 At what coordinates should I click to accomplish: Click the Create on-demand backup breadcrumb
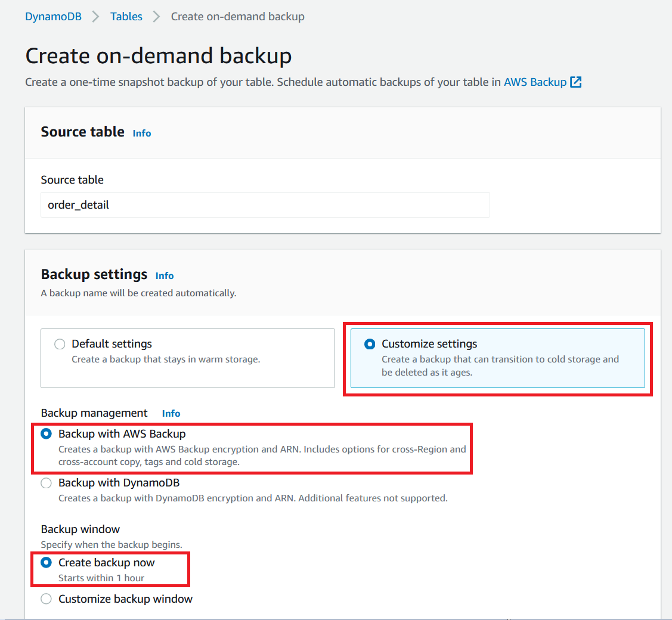(x=237, y=16)
